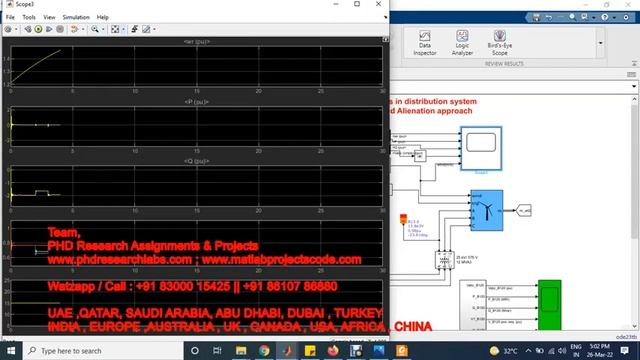
Task: Open Firefox from the taskbar
Action: click(333, 351)
